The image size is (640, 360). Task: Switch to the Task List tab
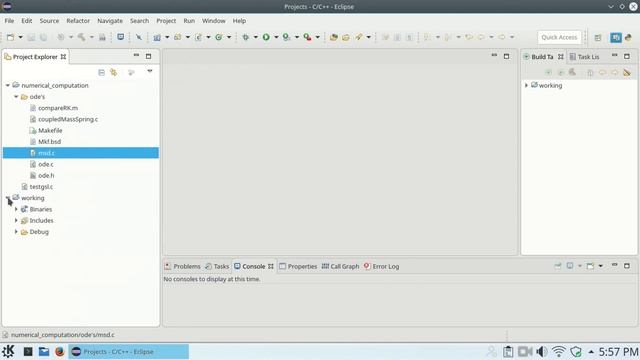[x=584, y=57]
